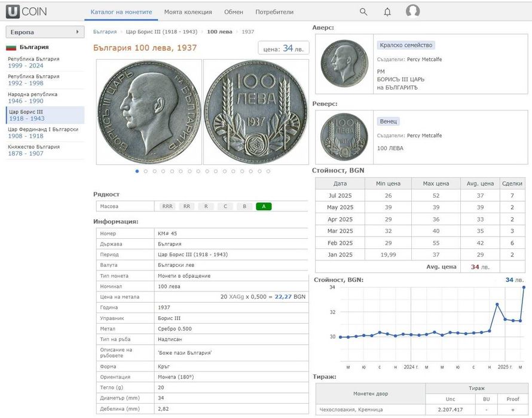Screen dimensions: 532x418
Task: Click 100 лева breadcrumb link
Action: [219, 32]
